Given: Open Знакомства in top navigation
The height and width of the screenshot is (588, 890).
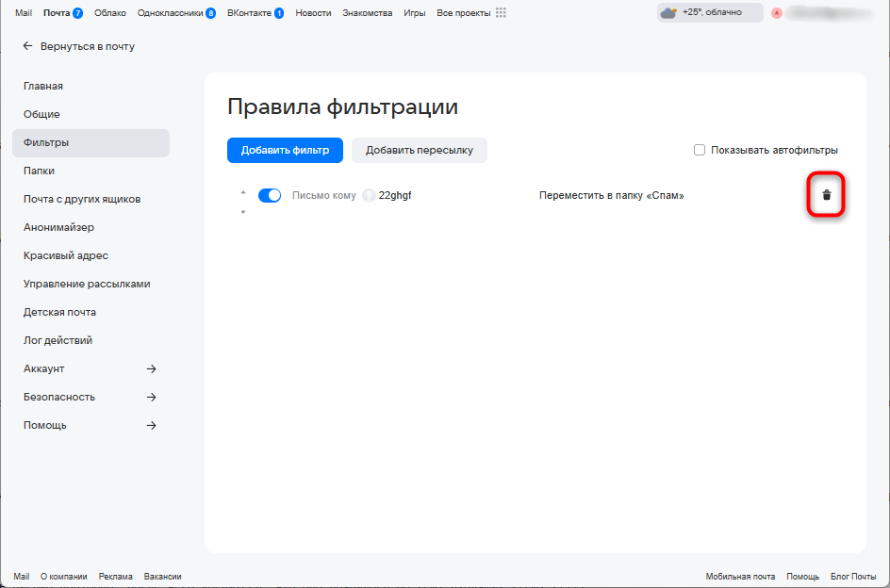Looking at the screenshot, I should 368,12.
